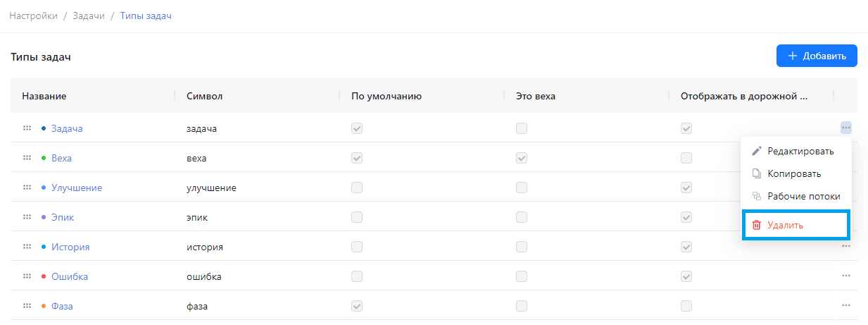Click the pencil icon next to Редактировать
The height and width of the screenshot is (325, 868).
coord(757,151)
